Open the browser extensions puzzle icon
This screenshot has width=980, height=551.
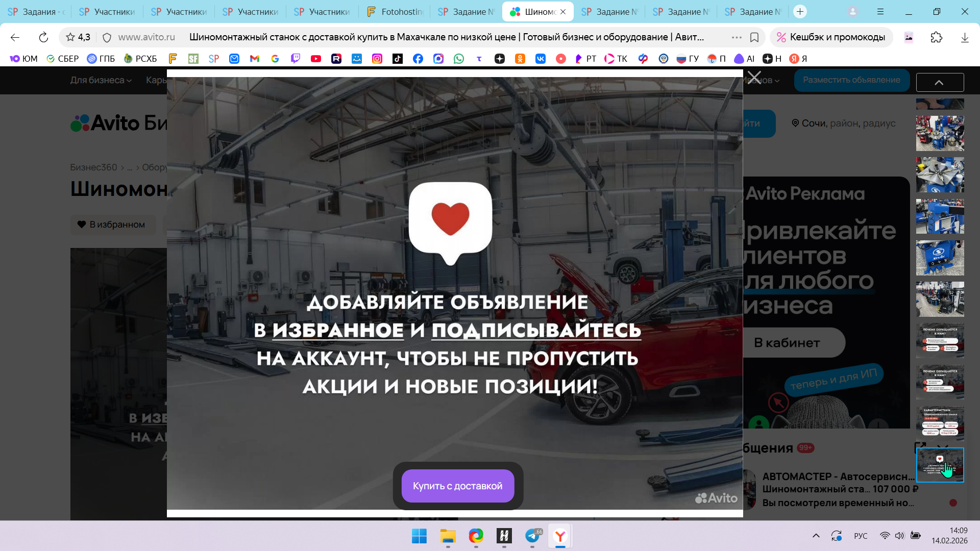[937, 37]
